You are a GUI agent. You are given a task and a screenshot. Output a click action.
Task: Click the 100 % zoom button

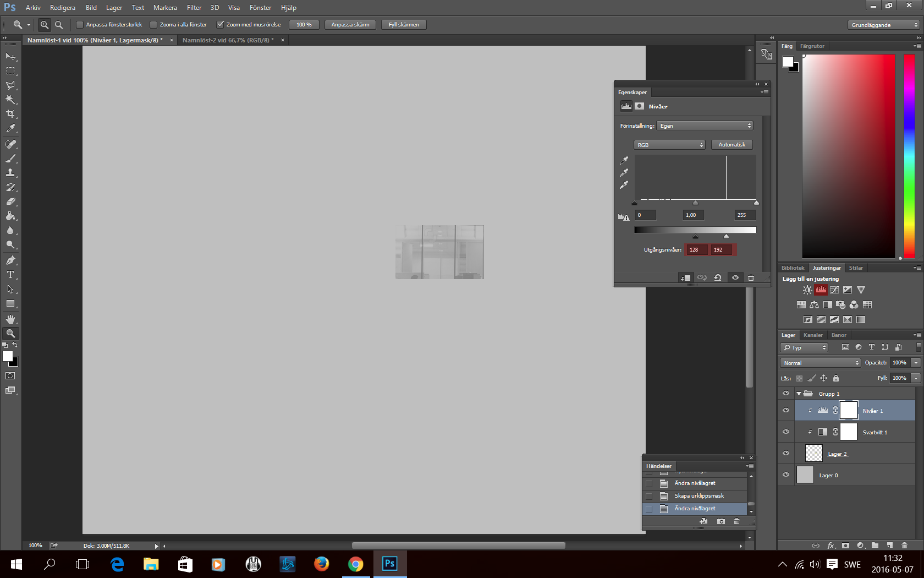304,25
